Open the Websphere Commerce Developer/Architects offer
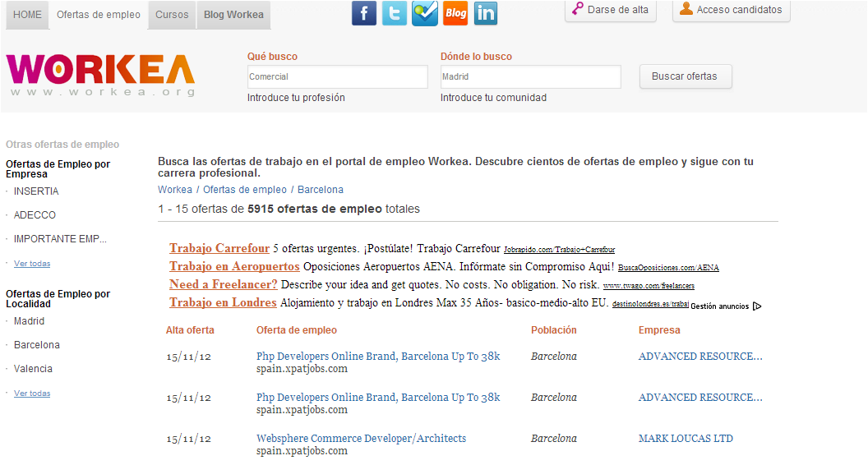This screenshot has height=465, width=868. pyautogui.click(x=361, y=439)
